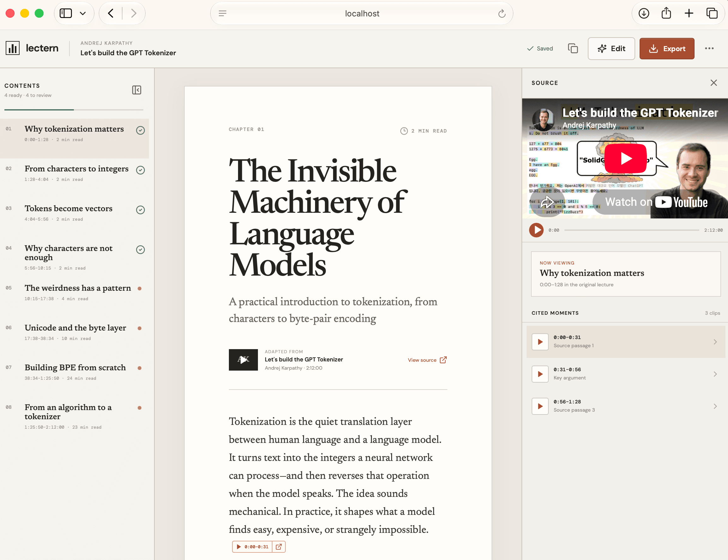Viewport: 728px width, 560px height.
Task: Select chapter Building BPE from scratch
Action: 74,377
